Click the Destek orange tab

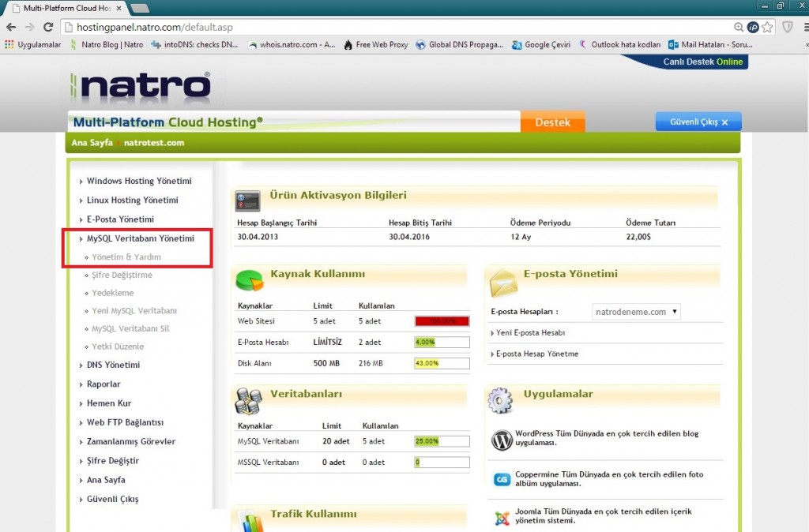(552, 122)
